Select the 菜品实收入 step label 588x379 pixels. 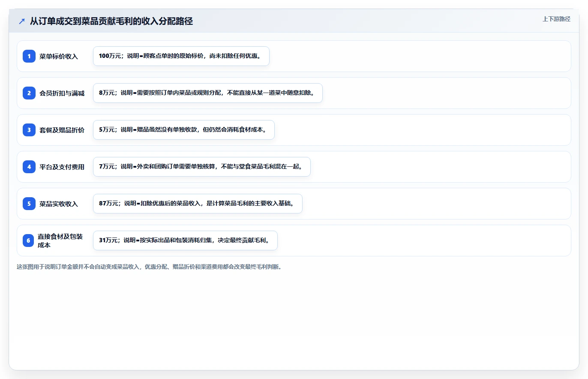pyautogui.click(x=59, y=204)
